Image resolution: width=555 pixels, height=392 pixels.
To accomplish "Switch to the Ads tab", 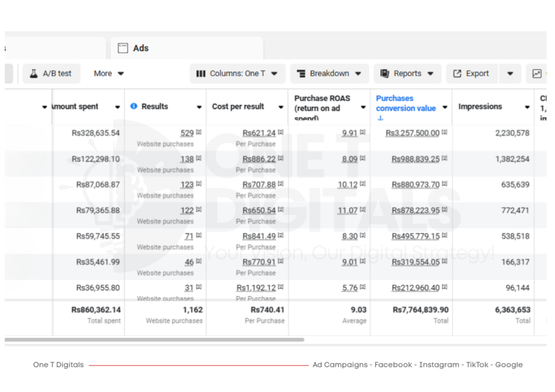I will tap(140, 48).
